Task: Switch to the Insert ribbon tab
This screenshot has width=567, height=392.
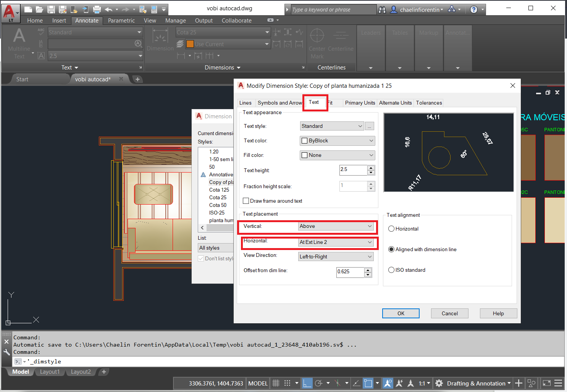Action: (59, 21)
